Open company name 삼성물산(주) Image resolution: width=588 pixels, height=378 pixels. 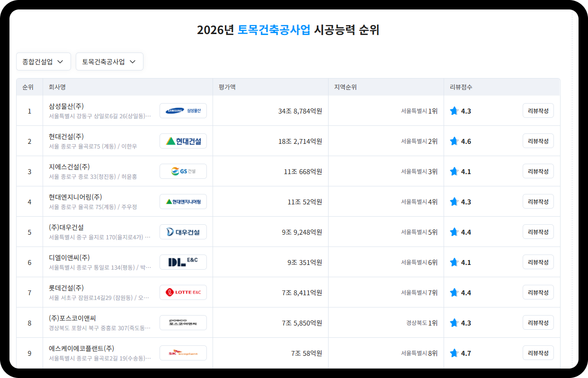(66, 106)
